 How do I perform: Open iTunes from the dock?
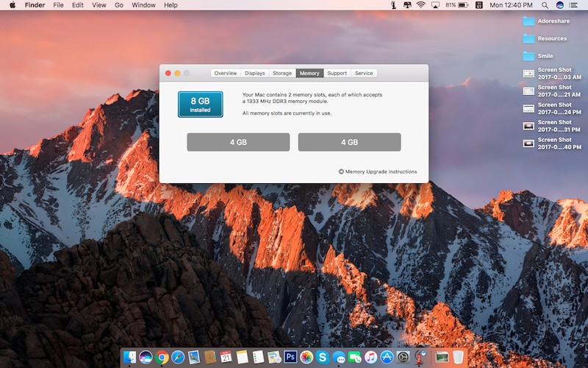pyautogui.click(x=371, y=358)
